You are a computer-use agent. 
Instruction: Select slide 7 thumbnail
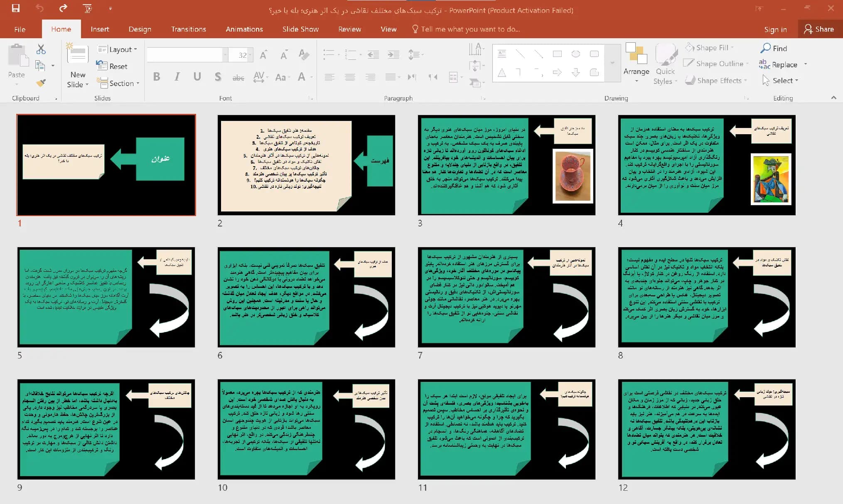point(506,297)
